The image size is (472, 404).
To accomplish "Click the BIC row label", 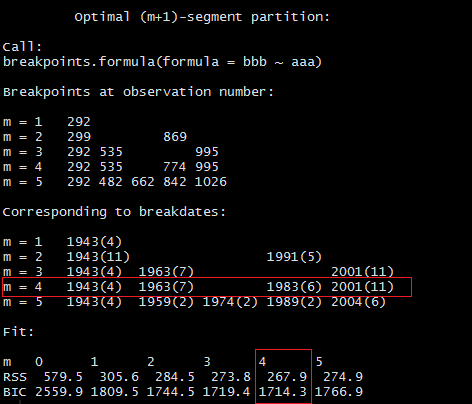I will (15, 392).
